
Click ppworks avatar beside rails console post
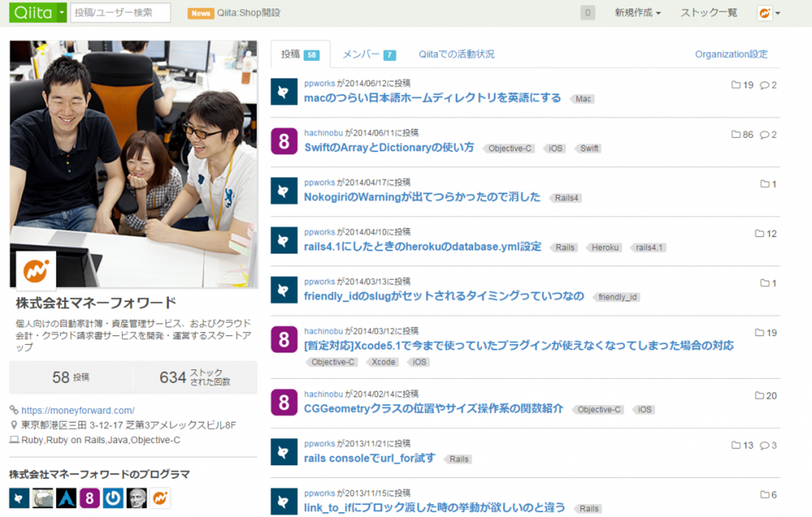(284, 452)
